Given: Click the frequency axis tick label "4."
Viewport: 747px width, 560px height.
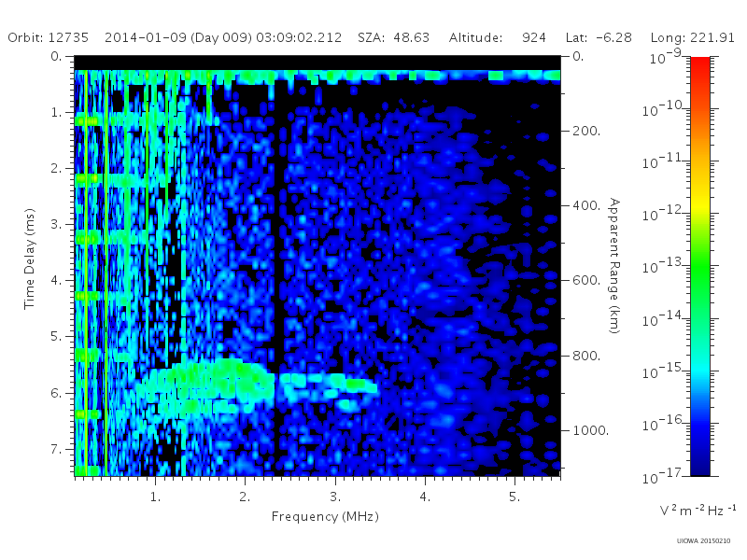Looking at the screenshot, I should (425, 497).
